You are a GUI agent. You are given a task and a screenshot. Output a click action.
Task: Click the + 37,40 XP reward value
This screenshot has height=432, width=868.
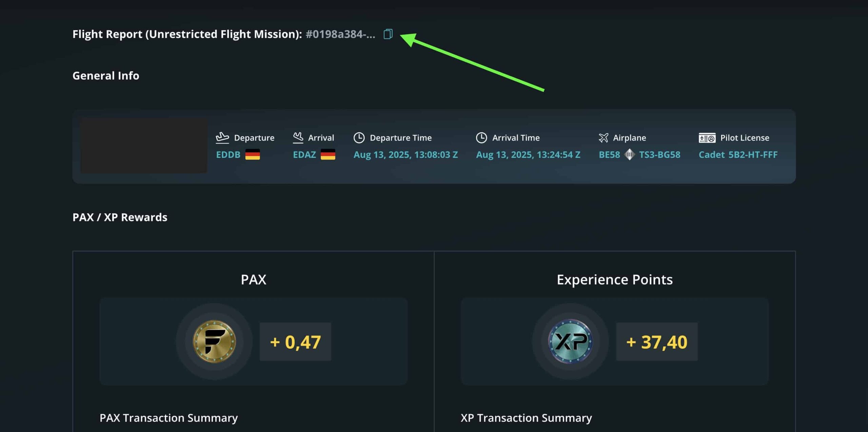pyautogui.click(x=657, y=342)
